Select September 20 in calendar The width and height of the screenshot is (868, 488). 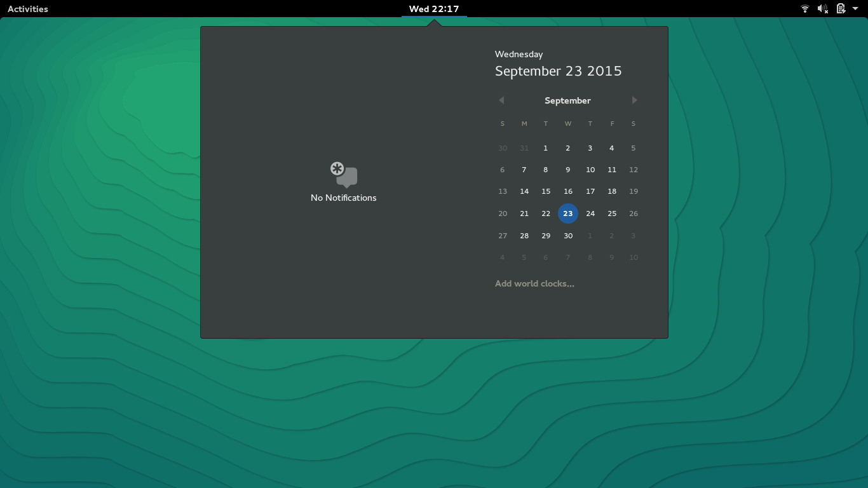(x=503, y=213)
